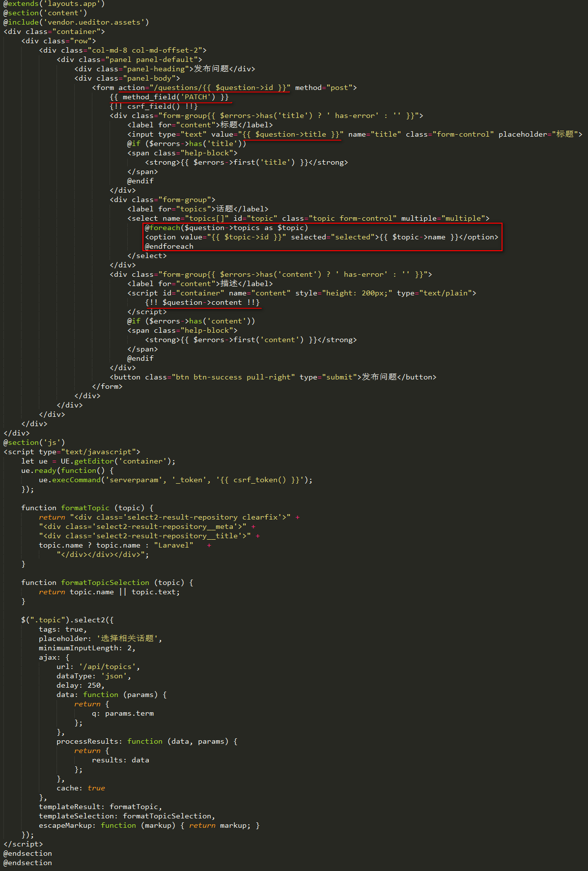Click the @section('js') directive

coord(34,442)
